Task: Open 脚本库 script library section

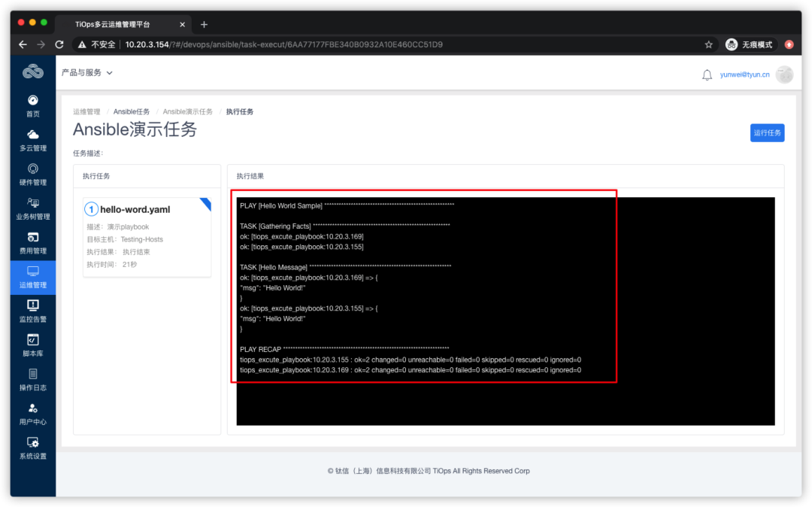Action: tap(32, 346)
